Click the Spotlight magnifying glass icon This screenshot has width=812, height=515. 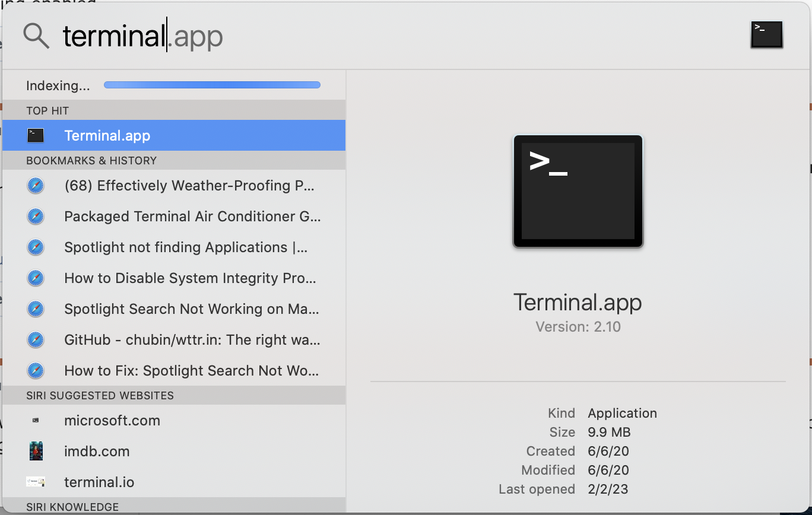tap(36, 37)
